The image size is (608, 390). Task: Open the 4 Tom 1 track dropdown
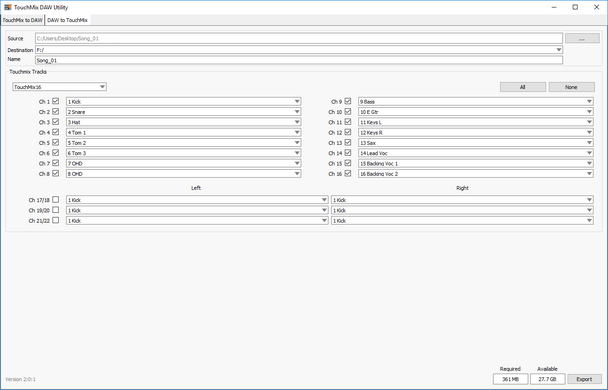coord(183,133)
